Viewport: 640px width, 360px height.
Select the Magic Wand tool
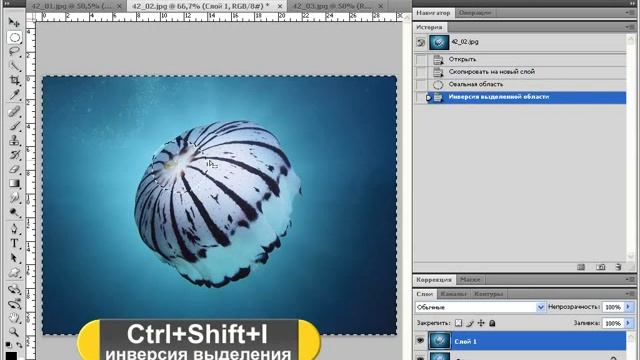14,65
